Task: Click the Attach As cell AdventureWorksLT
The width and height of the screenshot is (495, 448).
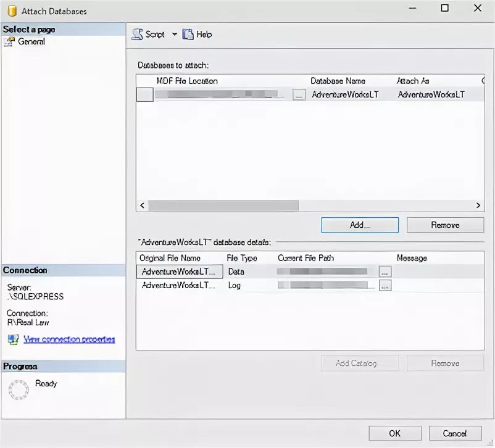Action: (431, 94)
